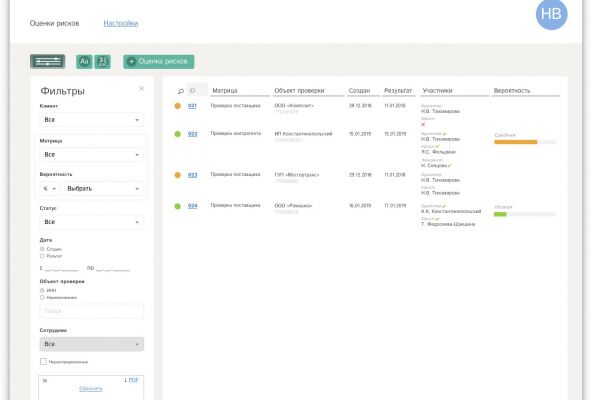Expand the Сотрудник dropdown
Screen dimensions: 591x400
tap(92, 344)
